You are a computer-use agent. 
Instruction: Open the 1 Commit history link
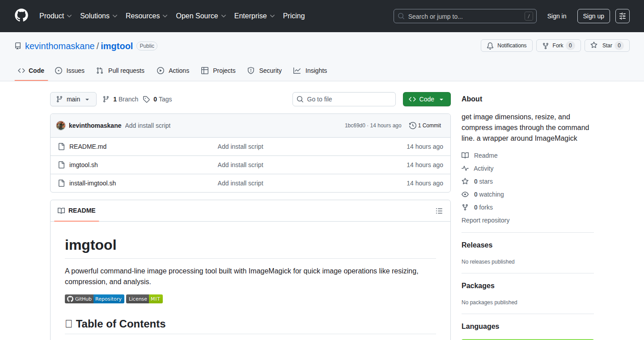pyautogui.click(x=425, y=126)
